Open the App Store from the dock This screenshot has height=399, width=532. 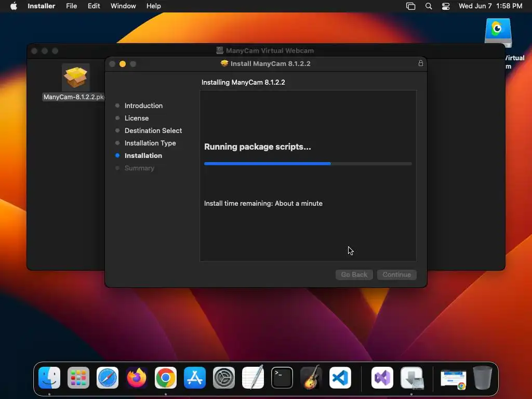pyautogui.click(x=195, y=378)
